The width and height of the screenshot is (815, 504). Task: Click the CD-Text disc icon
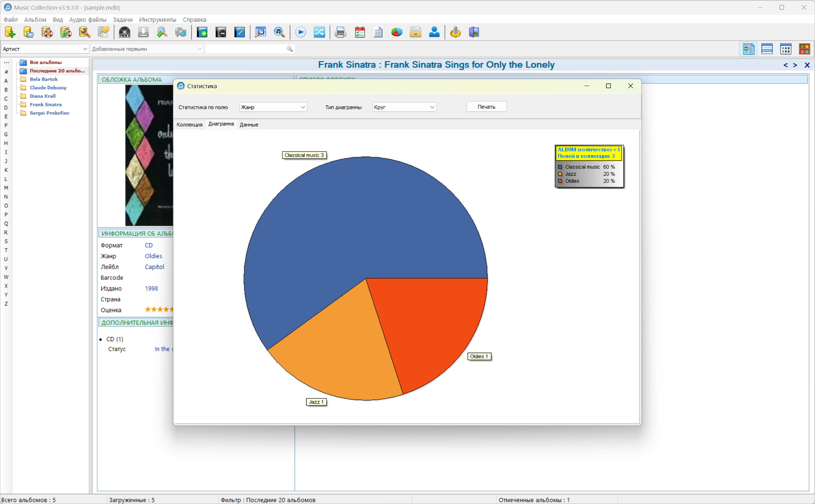pyautogui.click(x=125, y=32)
